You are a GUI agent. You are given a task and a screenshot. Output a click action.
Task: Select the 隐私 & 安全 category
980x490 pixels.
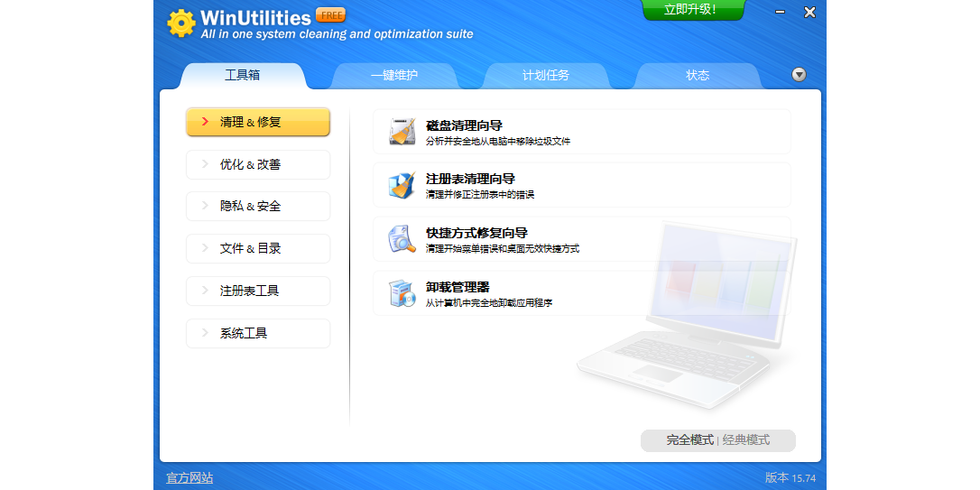[258, 207]
